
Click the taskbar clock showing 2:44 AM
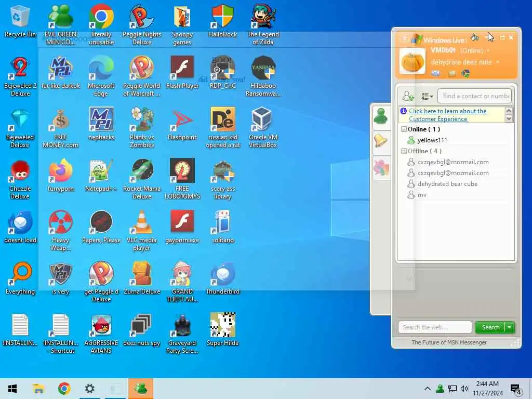[487, 389]
